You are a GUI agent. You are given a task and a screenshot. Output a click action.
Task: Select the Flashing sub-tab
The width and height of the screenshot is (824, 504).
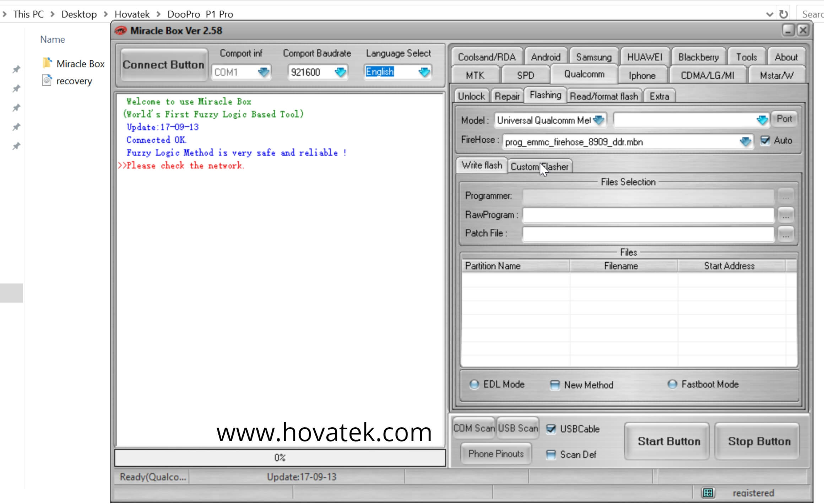[545, 95]
